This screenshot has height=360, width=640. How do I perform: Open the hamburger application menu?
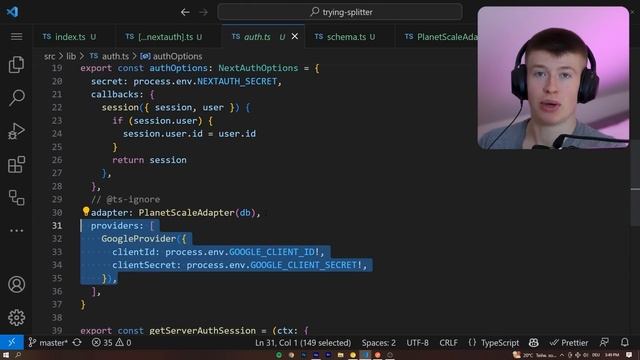pos(16,37)
